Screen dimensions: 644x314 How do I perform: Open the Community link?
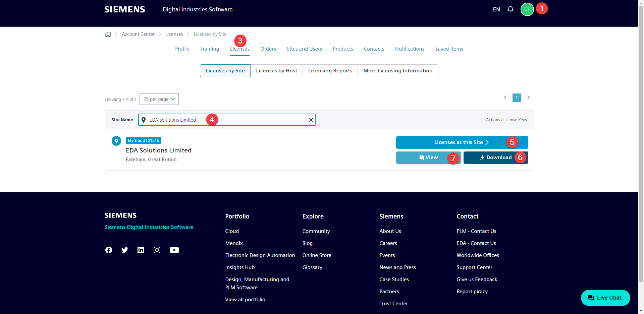(316, 231)
